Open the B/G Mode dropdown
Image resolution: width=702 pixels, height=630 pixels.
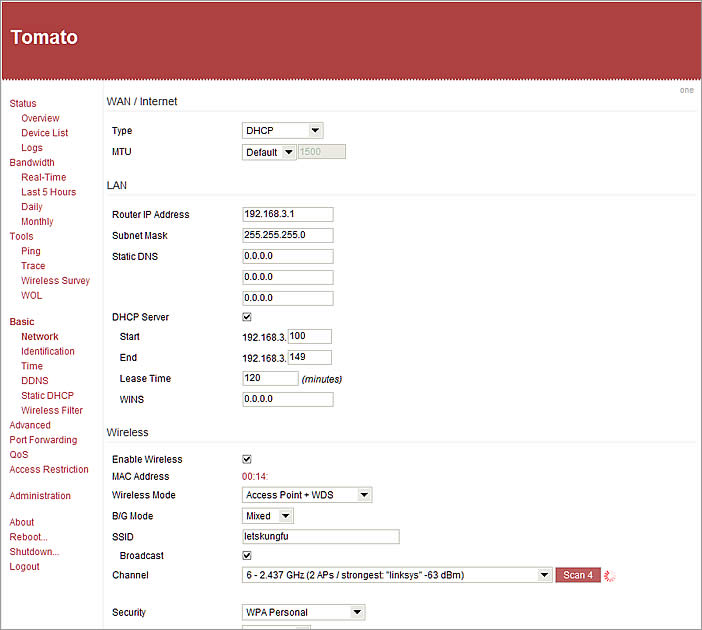point(268,516)
